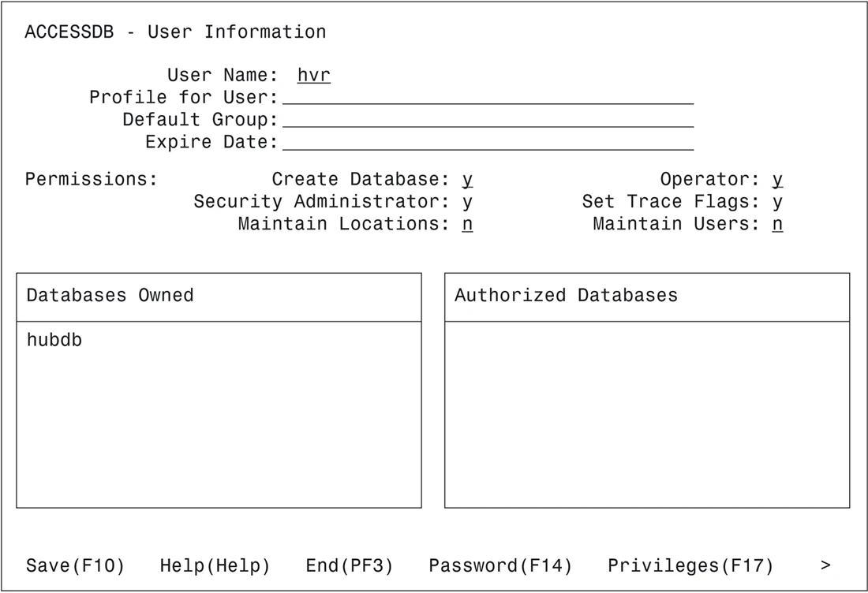
Task: Enable the Maintain Users permission
Action: 777,224
